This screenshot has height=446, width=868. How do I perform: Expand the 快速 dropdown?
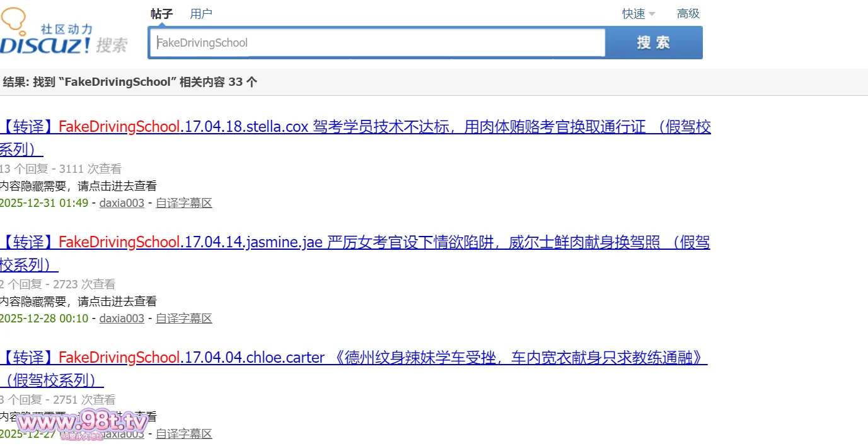[638, 14]
